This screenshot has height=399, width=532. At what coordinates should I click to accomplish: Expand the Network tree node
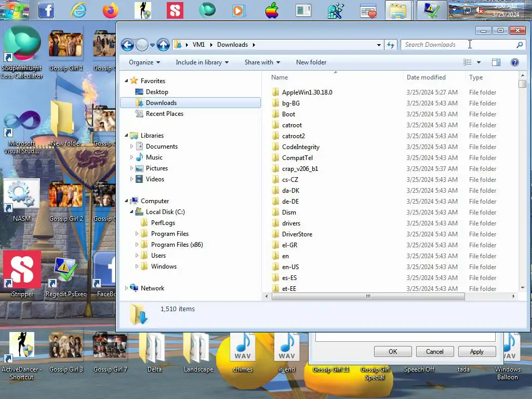(x=127, y=288)
